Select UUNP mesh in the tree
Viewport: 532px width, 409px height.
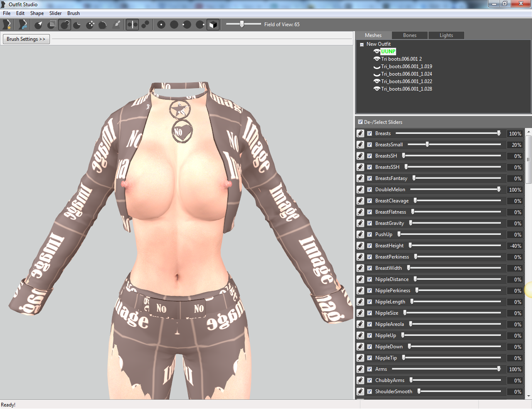[388, 52]
